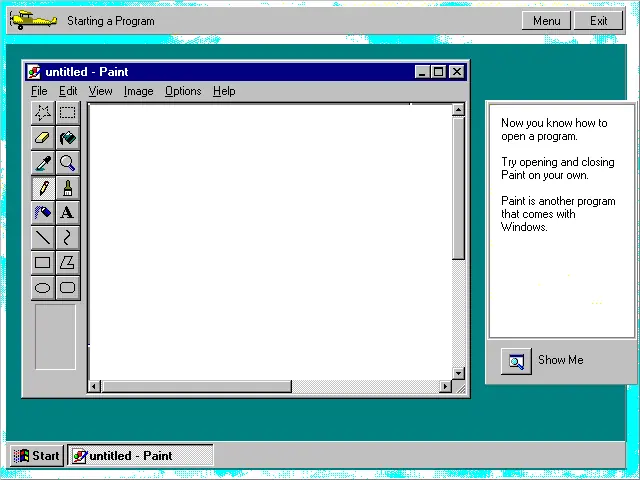Select the Text tool
This screenshot has width=640, height=480.
[x=68, y=213]
